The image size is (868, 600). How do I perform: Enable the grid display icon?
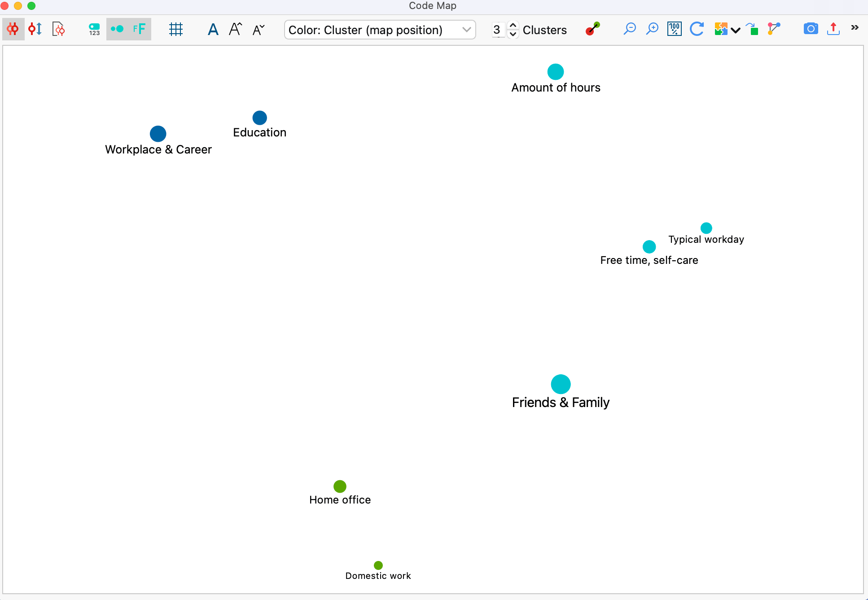coord(175,29)
